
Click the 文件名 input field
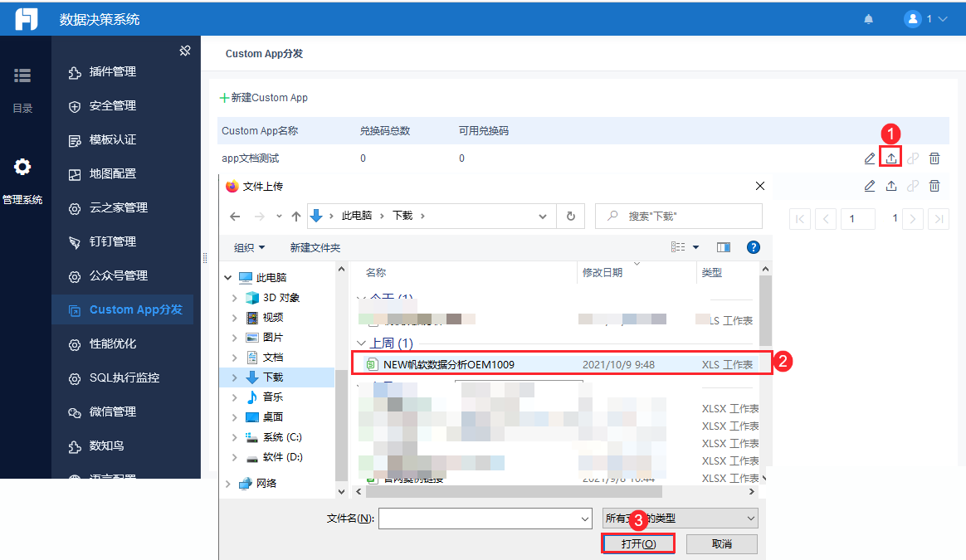pos(485,519)
